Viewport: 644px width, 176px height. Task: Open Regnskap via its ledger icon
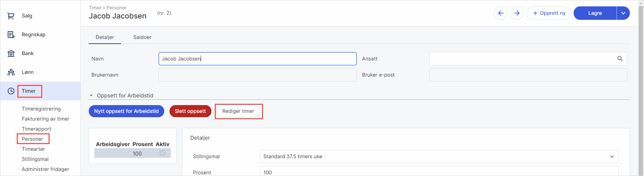[x=11, y=35]
